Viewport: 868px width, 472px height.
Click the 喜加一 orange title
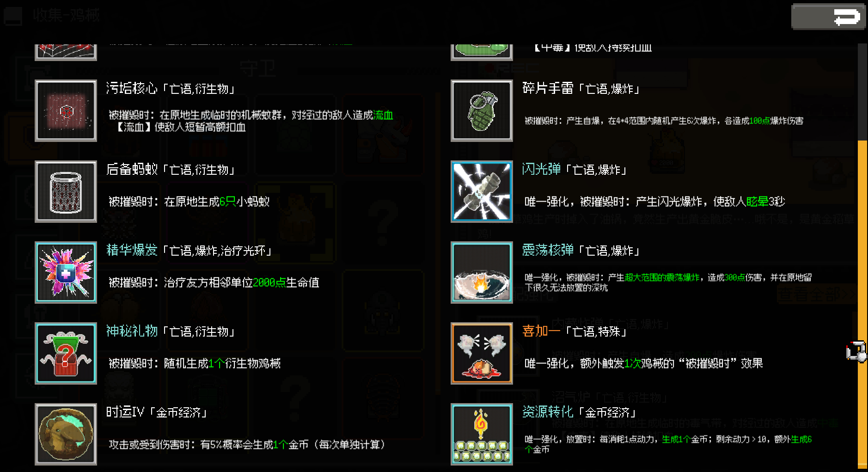pyautogui.click(x=541, y=331)
